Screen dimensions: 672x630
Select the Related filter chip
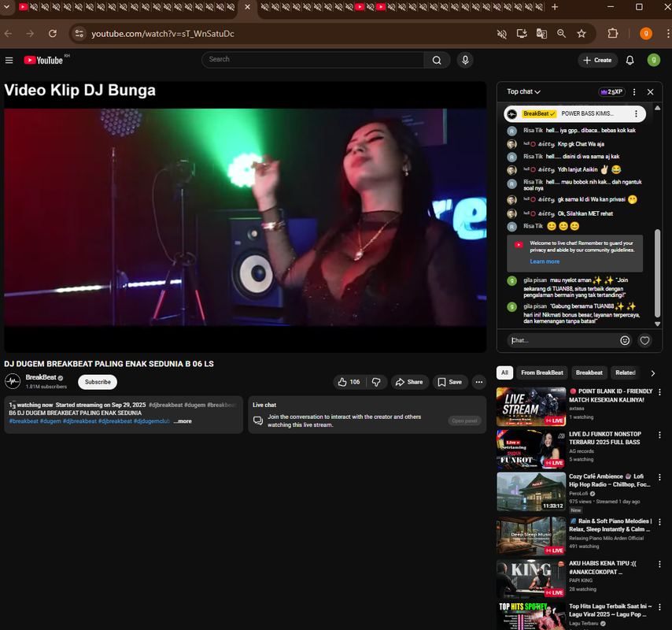pos(626,372)
